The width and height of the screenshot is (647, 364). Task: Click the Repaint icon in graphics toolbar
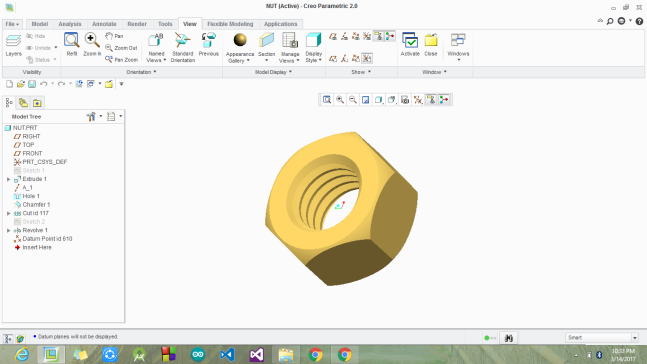point(366,100)
